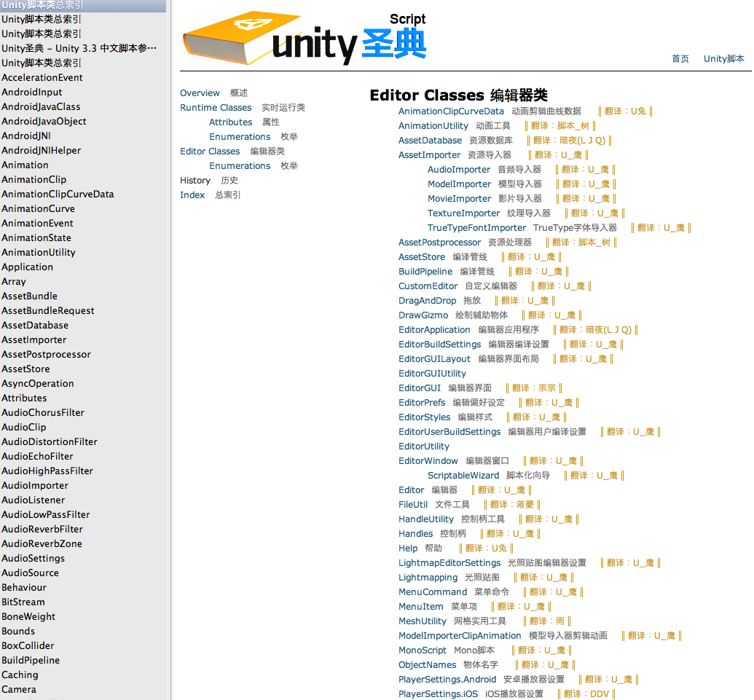Open the LightmapEditorSettings link
754x700 pixels.
449,563
